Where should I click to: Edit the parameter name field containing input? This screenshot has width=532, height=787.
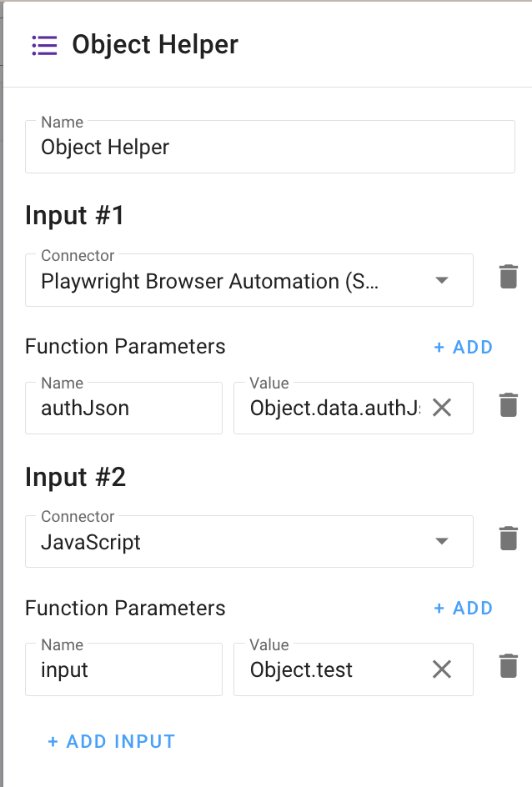pyautogui.click(x=123, y=669)
